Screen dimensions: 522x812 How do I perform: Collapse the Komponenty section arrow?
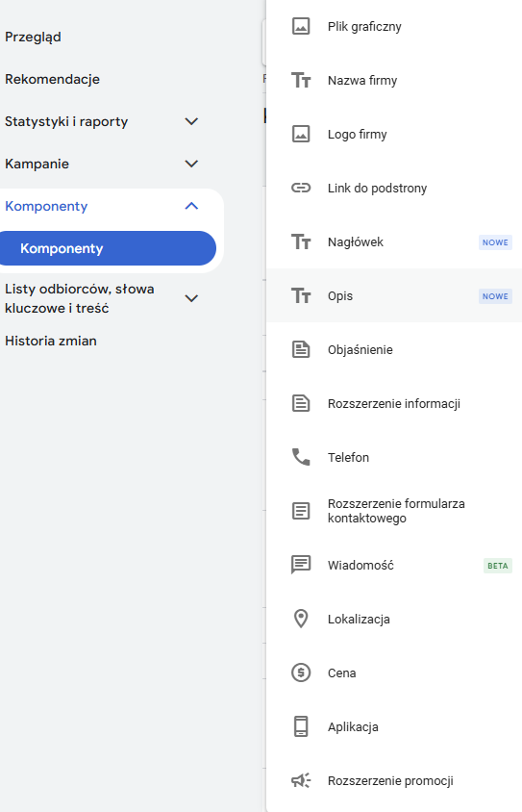[x=191, y=206]
